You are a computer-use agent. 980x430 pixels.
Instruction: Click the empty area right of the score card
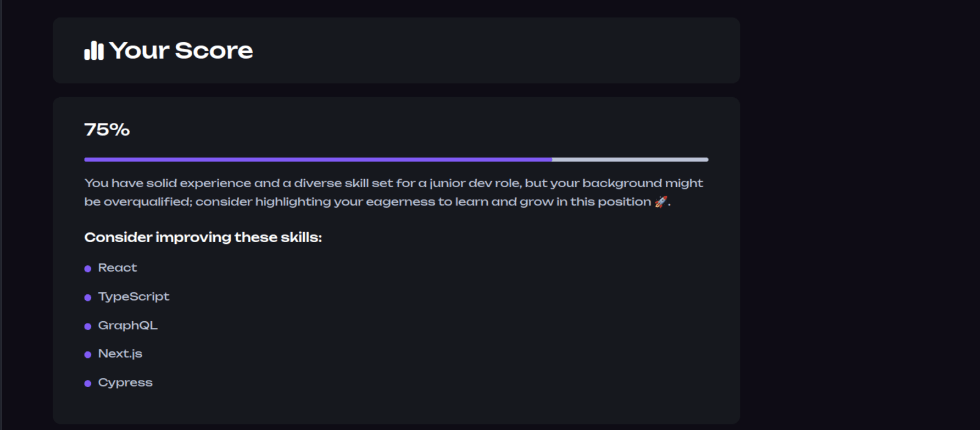(x=860, y=220)
